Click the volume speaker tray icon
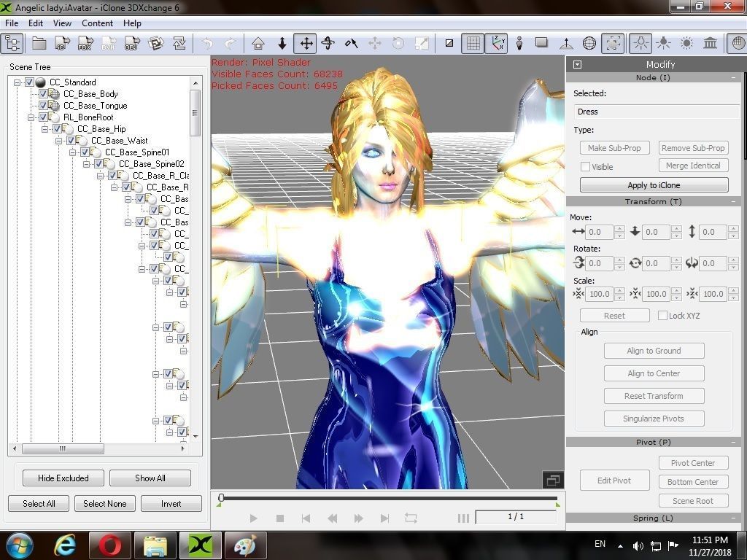Image resolution: width=747 pixels, height=560 pixels. [x=638, y=545]
